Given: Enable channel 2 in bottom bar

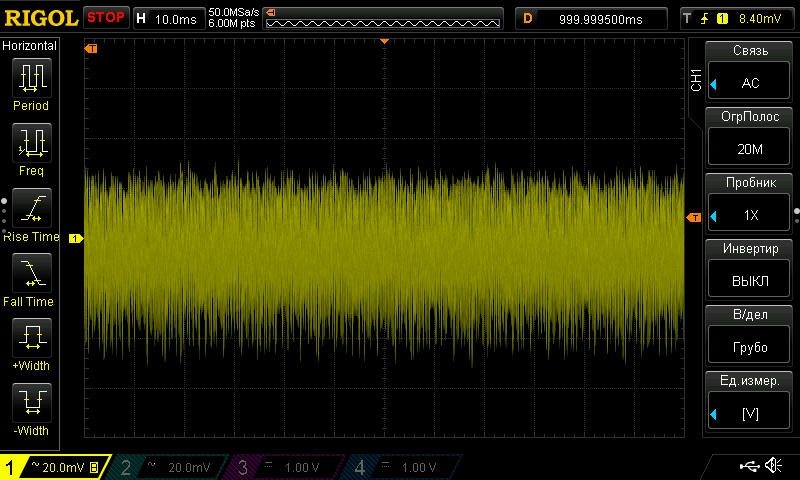Looking at the screenshot, I should point(167,467).
